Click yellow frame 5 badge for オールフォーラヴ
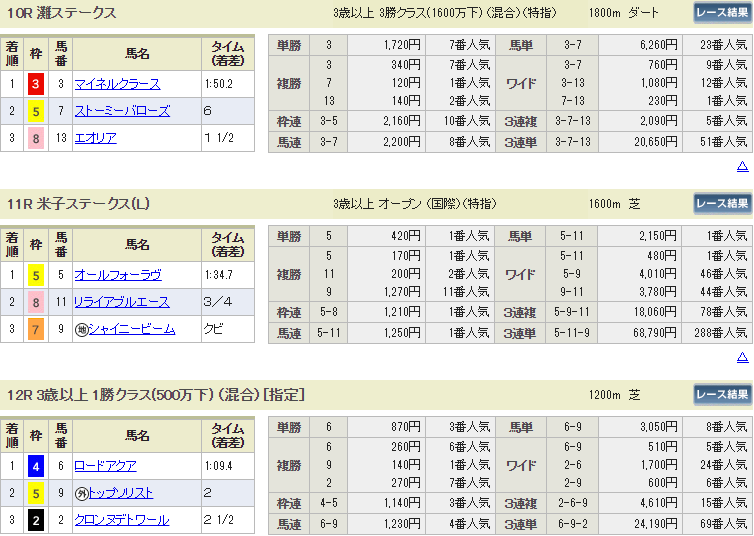The image size is (754, 536). pos(36,275)
